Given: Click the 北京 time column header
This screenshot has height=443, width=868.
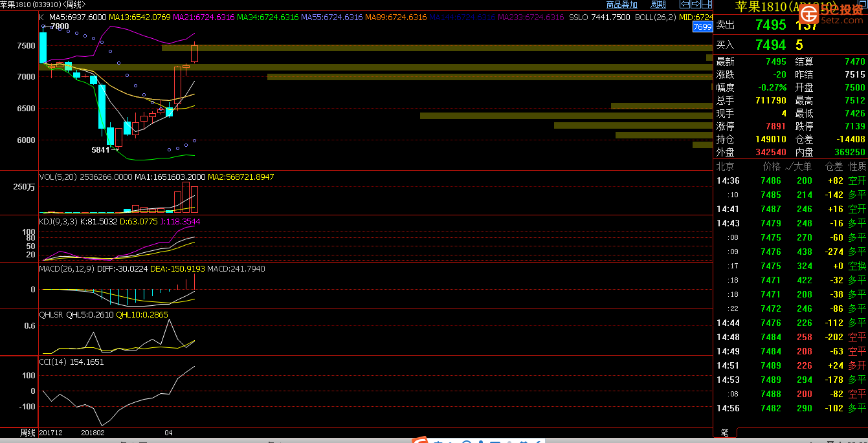Looking at the screenshot, I should [725, 166].
